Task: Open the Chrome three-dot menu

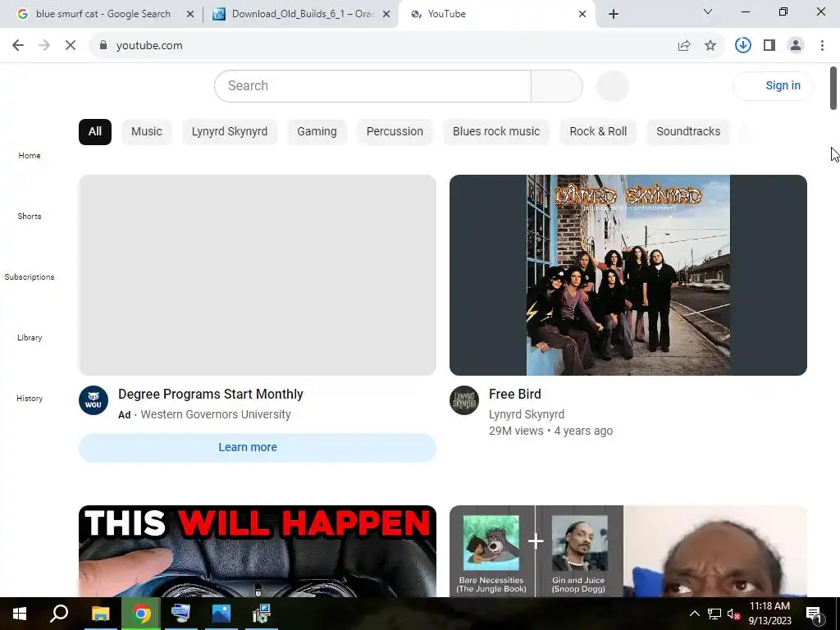Action: tap(822, 46)
